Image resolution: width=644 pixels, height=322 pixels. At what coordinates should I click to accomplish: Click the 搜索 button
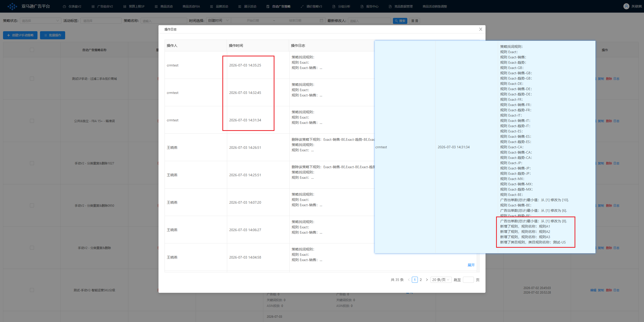(400, 21)
